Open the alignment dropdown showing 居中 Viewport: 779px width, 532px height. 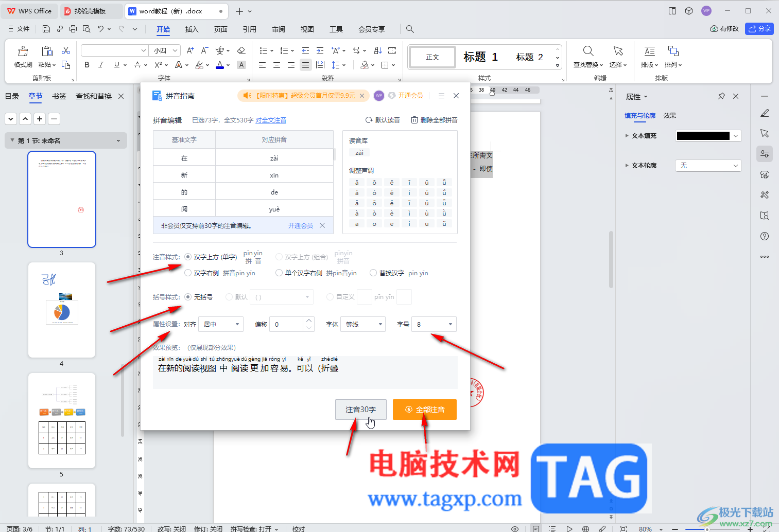221,324
